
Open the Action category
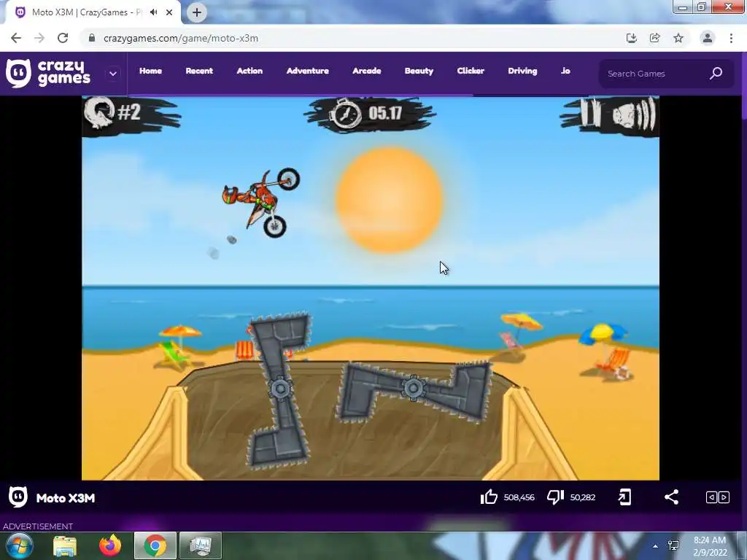[249, 71]
